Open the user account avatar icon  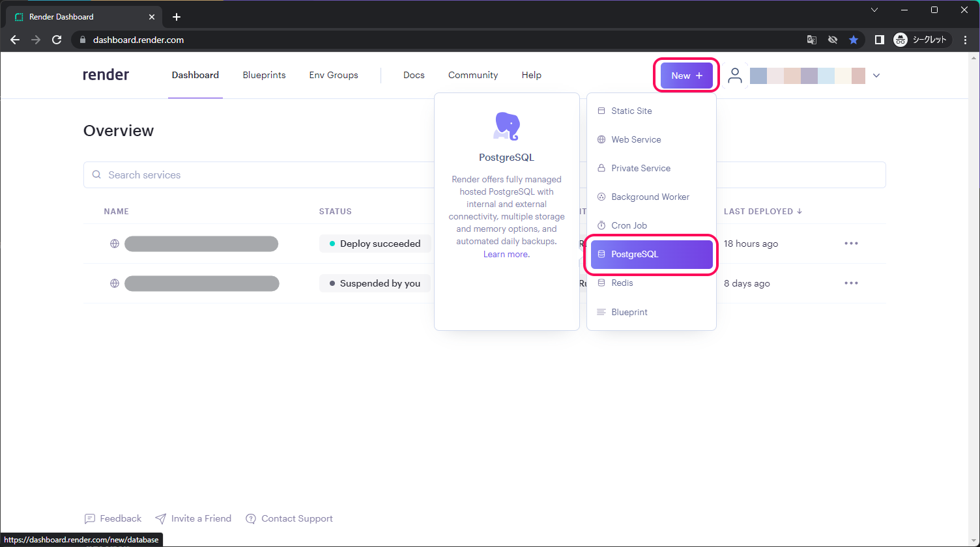(735, 76)
